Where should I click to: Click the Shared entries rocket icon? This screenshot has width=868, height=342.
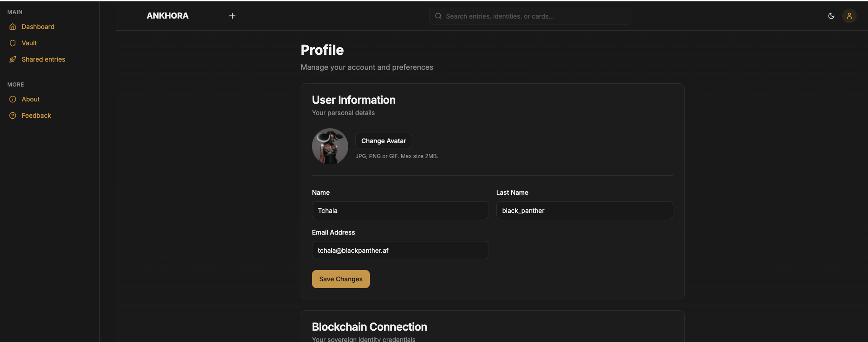coord(13,59)
